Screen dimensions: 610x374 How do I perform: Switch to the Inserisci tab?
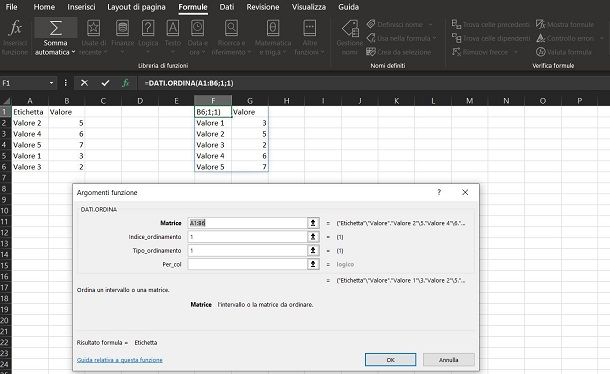pyautogui.click(x=81, y=7)
